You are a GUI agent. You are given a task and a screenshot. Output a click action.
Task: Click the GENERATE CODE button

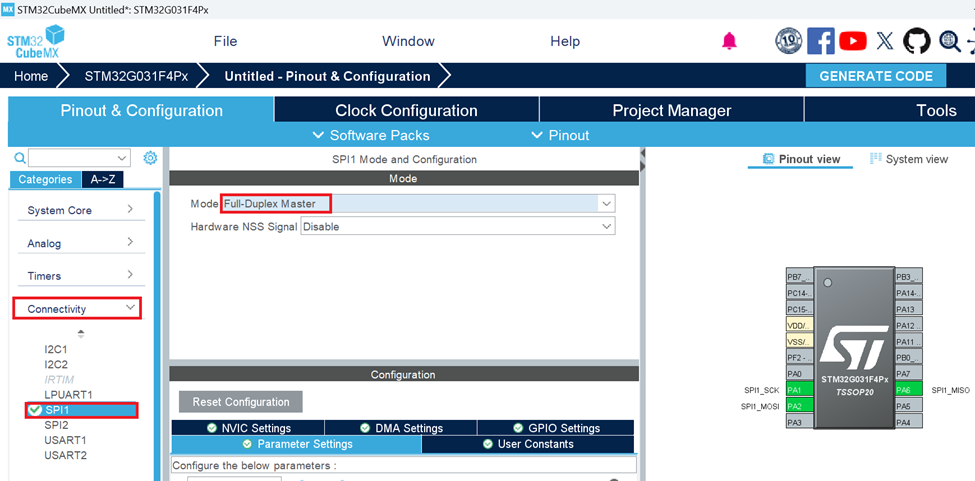coord(876,76)
